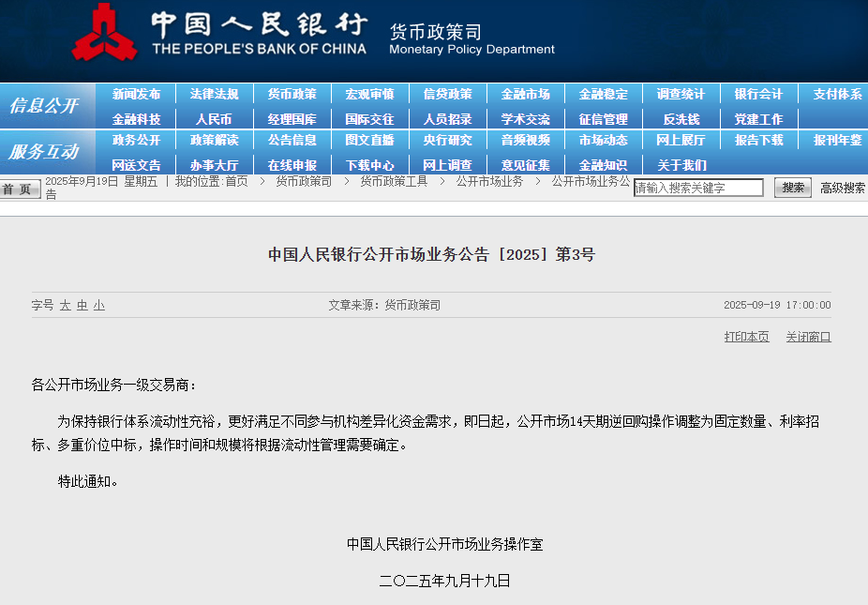Visit 金融知识 page
Viewport: 868px width, 605px height.
[604, 165]
